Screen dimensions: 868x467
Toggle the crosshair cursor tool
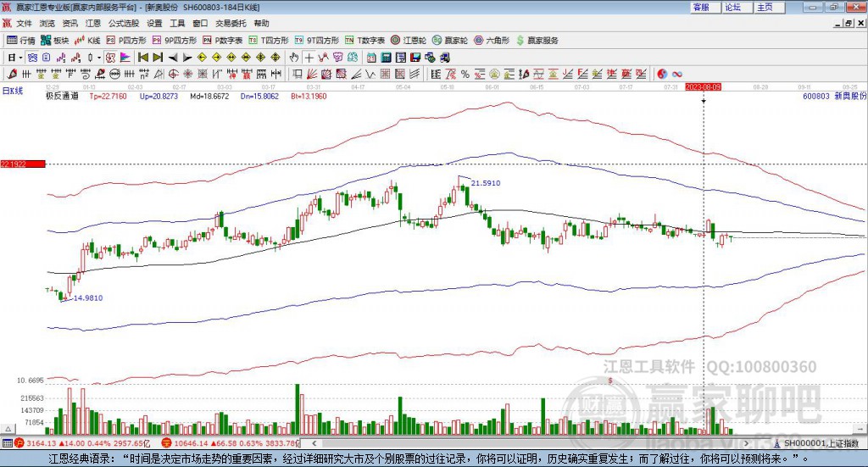coord(309,58)
